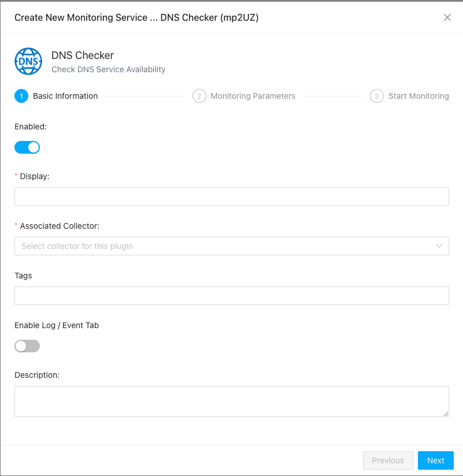Grab the Description textarea resize handle

(x=446, y=414)
